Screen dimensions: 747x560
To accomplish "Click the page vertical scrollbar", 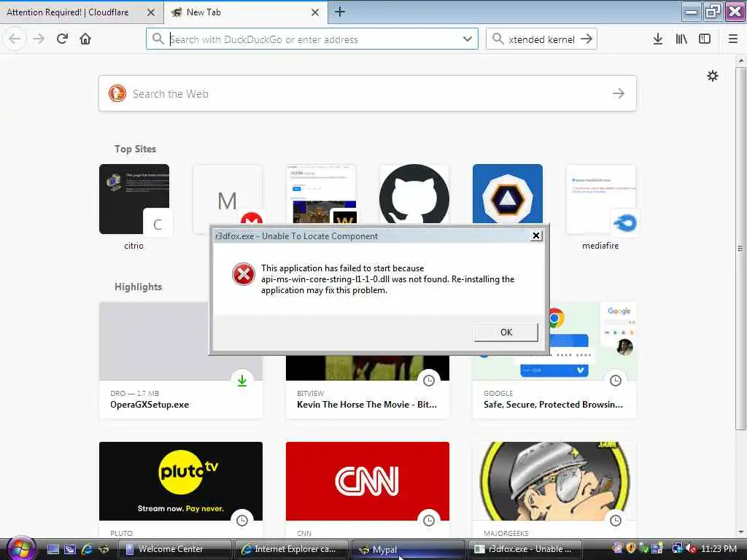I will 740,248.
